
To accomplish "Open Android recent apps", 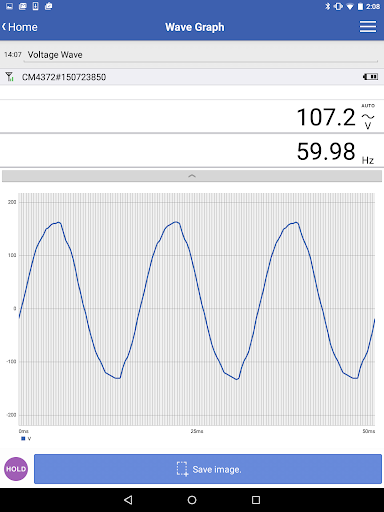I will pyautogui.click(x=256, y=500).
